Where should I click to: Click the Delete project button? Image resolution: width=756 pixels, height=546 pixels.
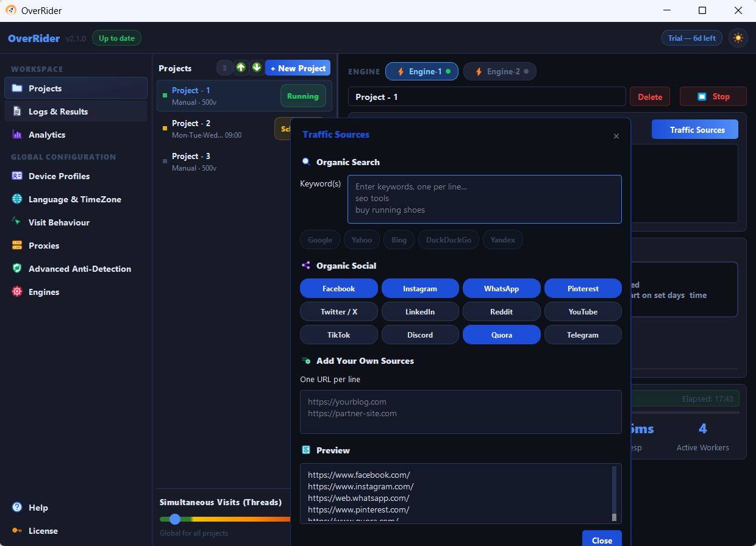pyautogui.click(x=650, y=97)
